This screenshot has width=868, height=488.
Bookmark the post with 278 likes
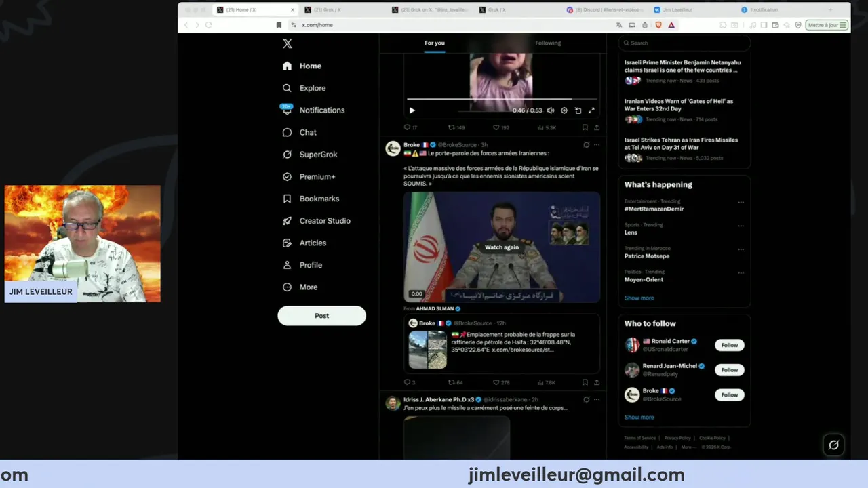tap(585, 382)
